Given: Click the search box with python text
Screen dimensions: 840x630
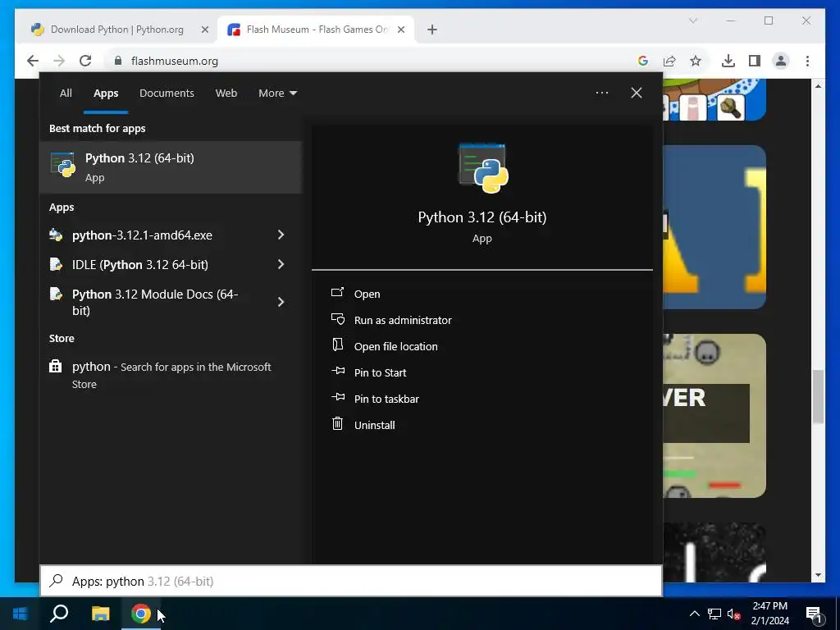Looking at the screenshot, I should tap(351, 582).
